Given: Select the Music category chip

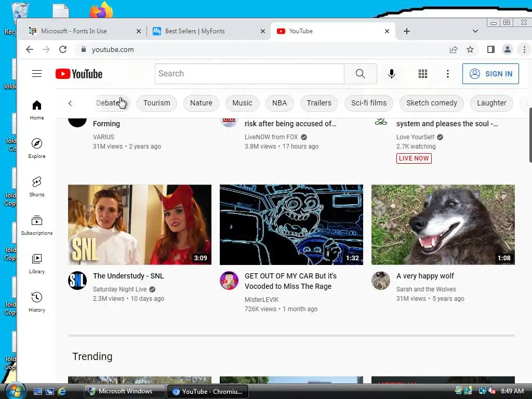Looking at the screenshot, I should 242,103.
